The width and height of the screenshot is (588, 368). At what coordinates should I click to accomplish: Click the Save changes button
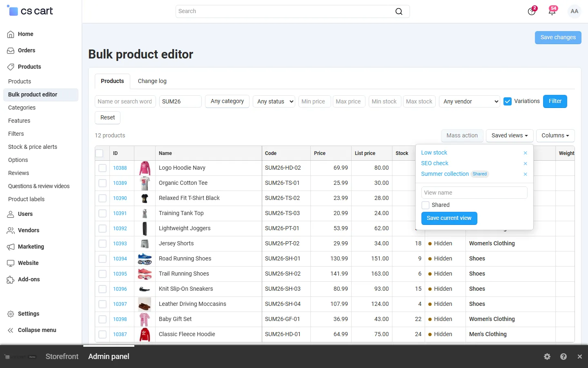click(558, 37)
